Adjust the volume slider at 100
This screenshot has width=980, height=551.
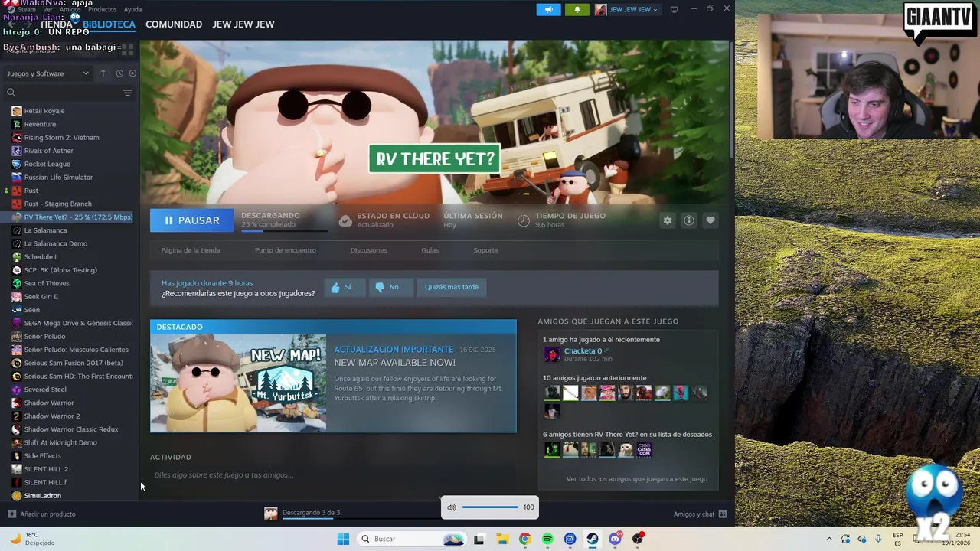[490, 507]
